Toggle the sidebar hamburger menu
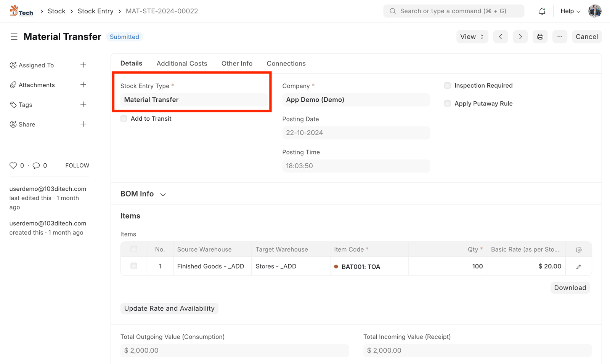Image resolution: width=610 pixels, height=364 pixels. tap(14, 37)
